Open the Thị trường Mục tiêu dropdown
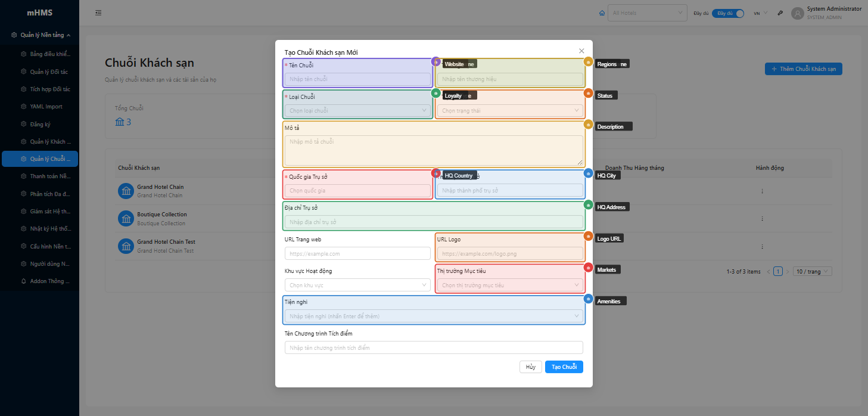 point(509,285)
